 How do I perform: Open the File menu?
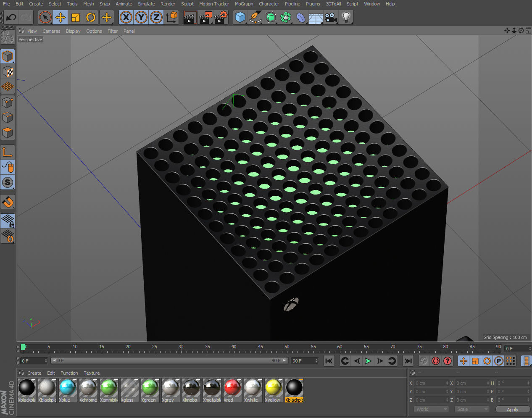pyautogui.click(x=6, y=4)
